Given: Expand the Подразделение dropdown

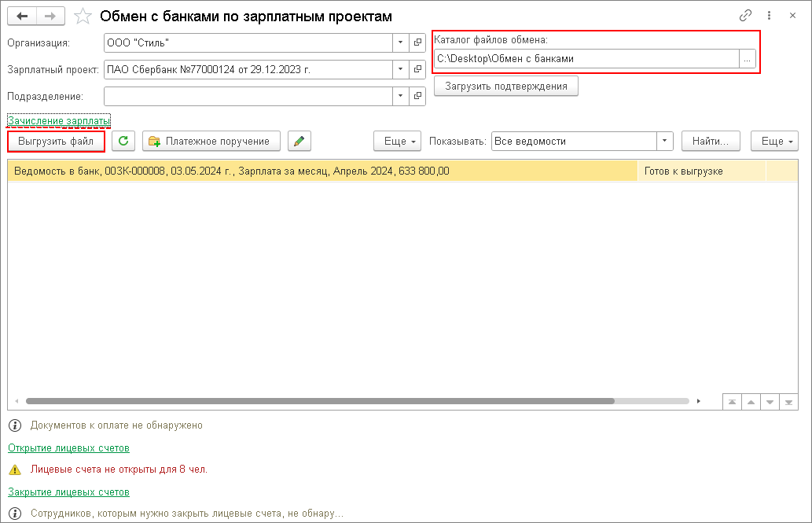Looking at the screenshot, I should point(400,97).
